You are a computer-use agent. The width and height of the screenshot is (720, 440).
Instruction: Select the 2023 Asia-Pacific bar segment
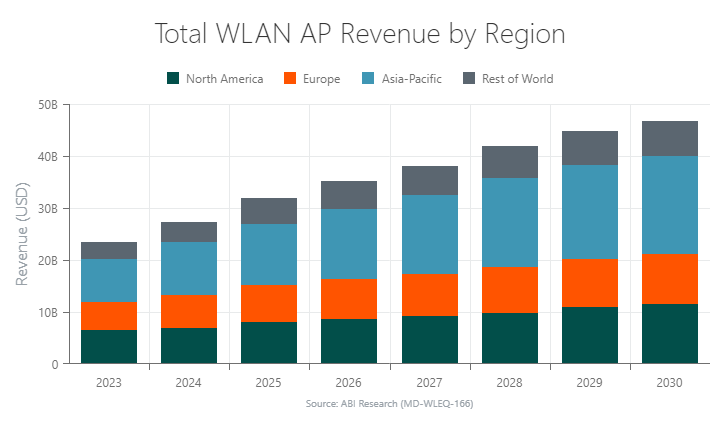coord(109,281)
